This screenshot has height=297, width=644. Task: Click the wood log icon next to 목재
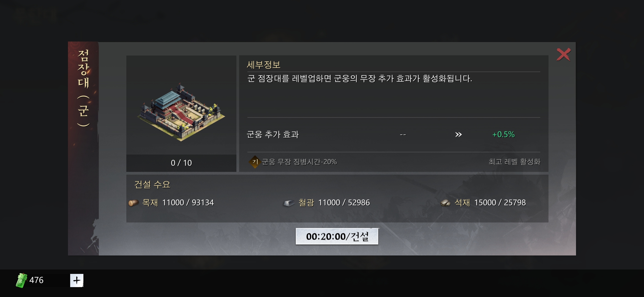click(133, 203)
